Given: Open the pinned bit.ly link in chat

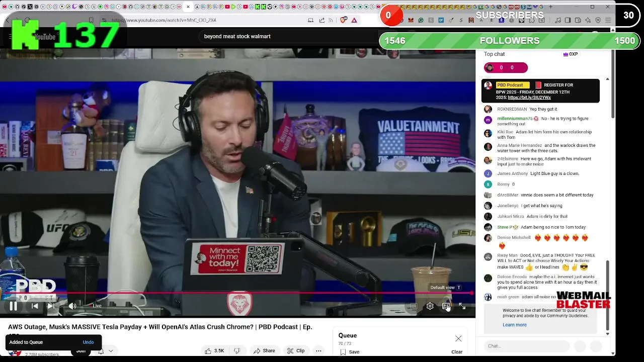Looking at the screenshot, I should pyautogui.click(x=529, y=98).
